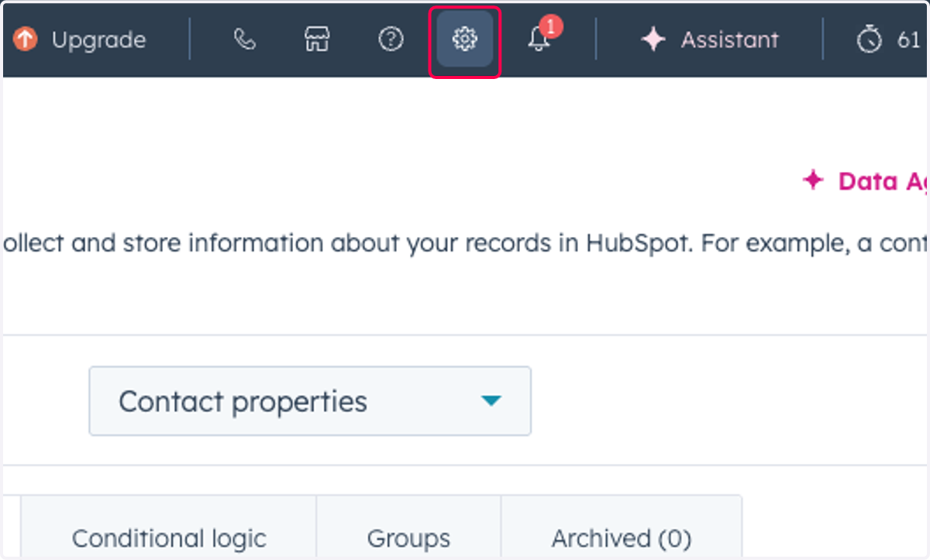Click the orange Upgrade arrow icon
The height and width of the screenshot is (560, 930).
pos(25,39)
